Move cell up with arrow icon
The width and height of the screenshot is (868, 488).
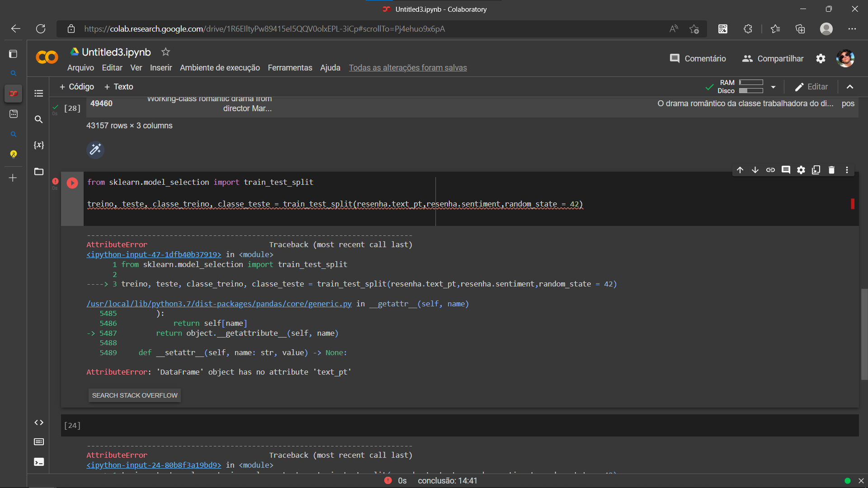[740, 170]
